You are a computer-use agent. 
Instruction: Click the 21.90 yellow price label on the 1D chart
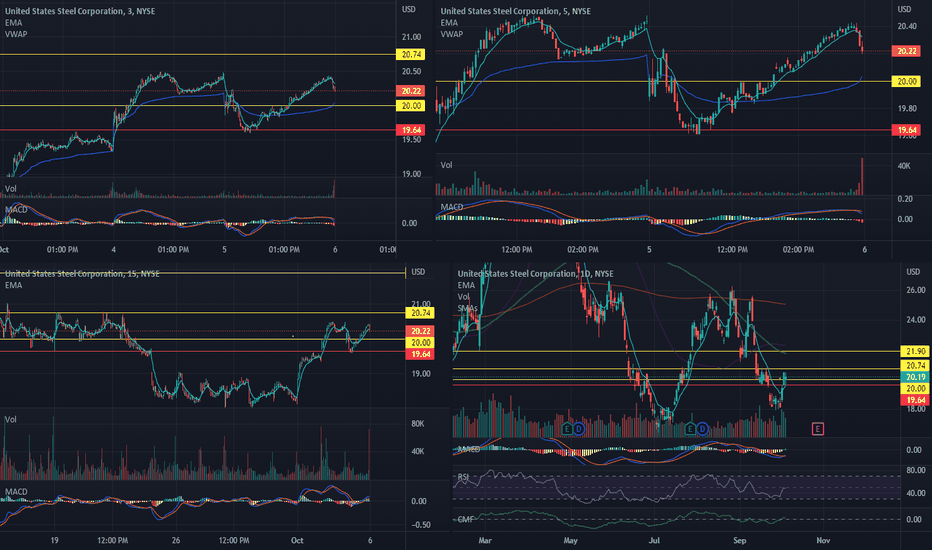[x=915, y=351]
